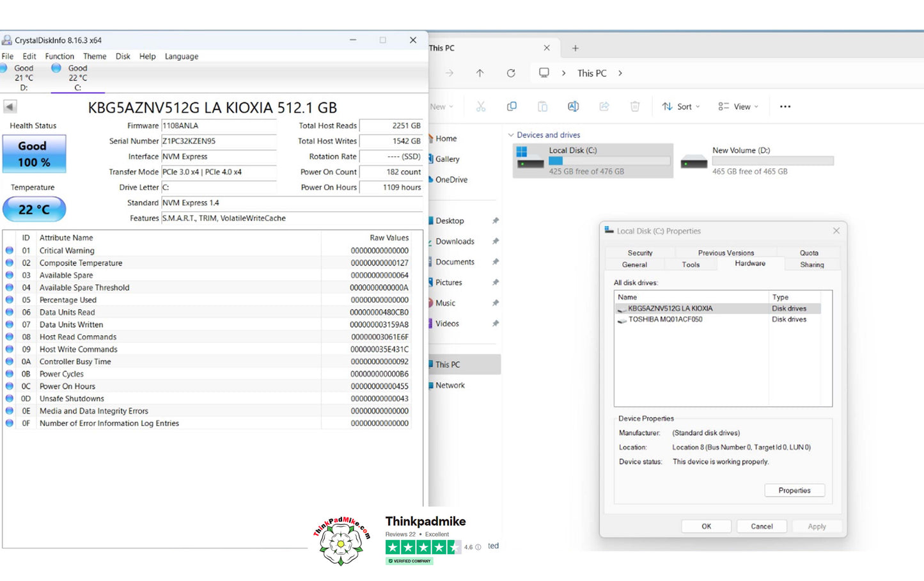The height and width of the screenshot is (581, 924).
Task: Click the Forward arrow in File Explorer
Action: (450, 73)
